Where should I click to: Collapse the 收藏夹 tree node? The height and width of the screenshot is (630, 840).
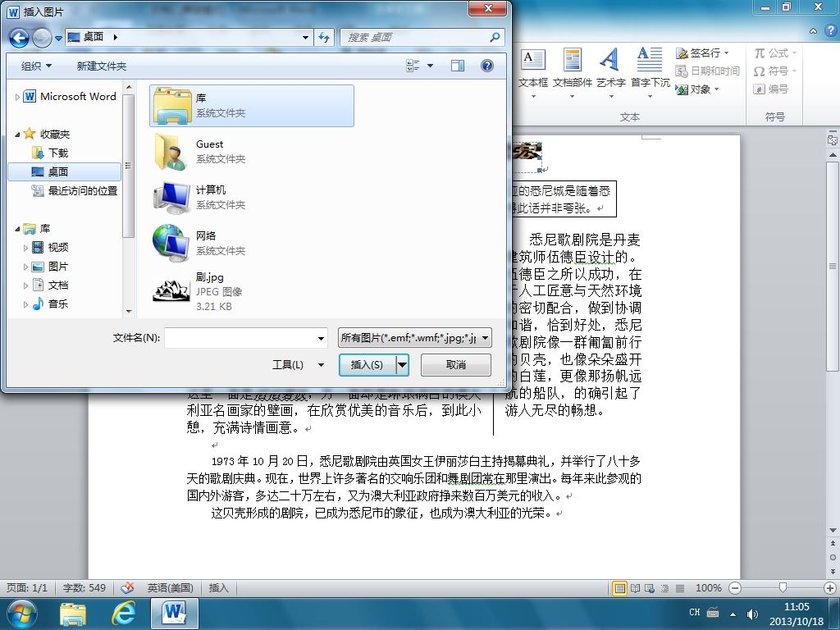coord(17,135)
